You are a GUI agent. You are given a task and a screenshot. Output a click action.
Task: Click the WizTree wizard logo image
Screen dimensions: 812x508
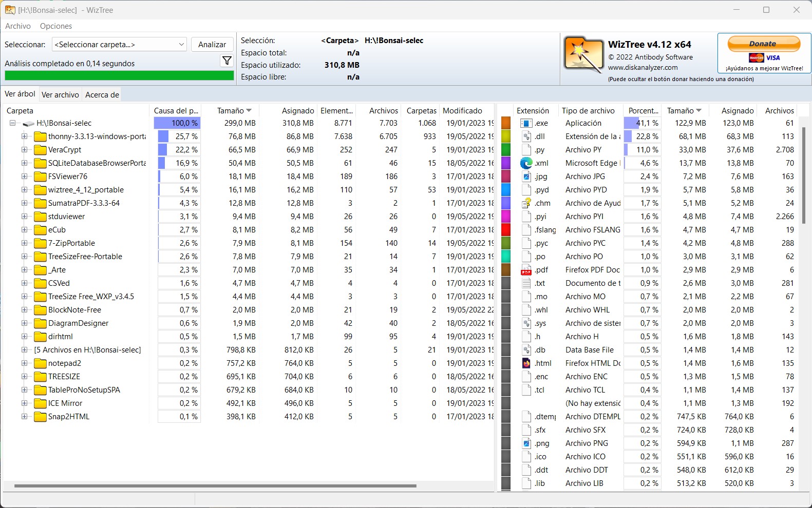tap(583, 54)
